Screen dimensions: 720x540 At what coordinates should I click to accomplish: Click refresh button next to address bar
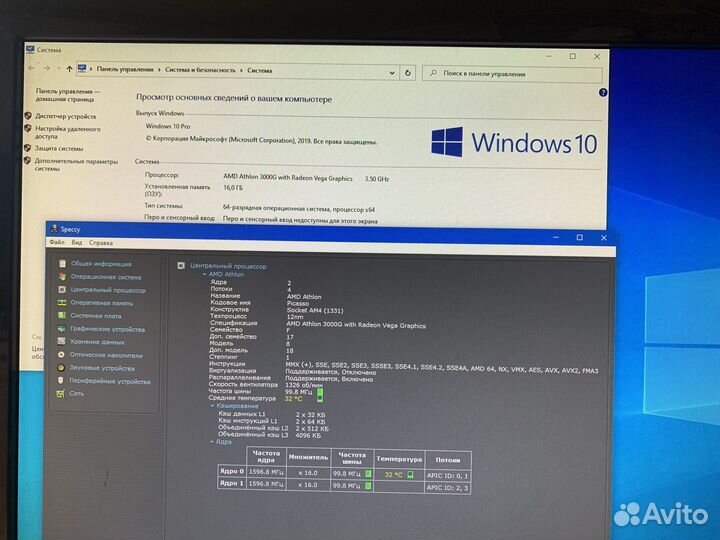pyautogui.click(x=408, y=71)
